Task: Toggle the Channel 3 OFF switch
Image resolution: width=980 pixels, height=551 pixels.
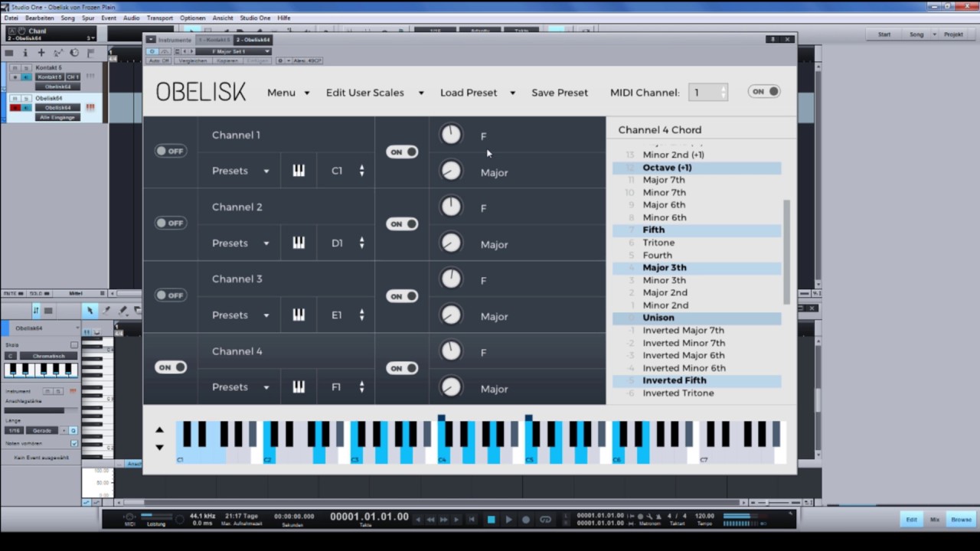Action: tap(170, 295)
